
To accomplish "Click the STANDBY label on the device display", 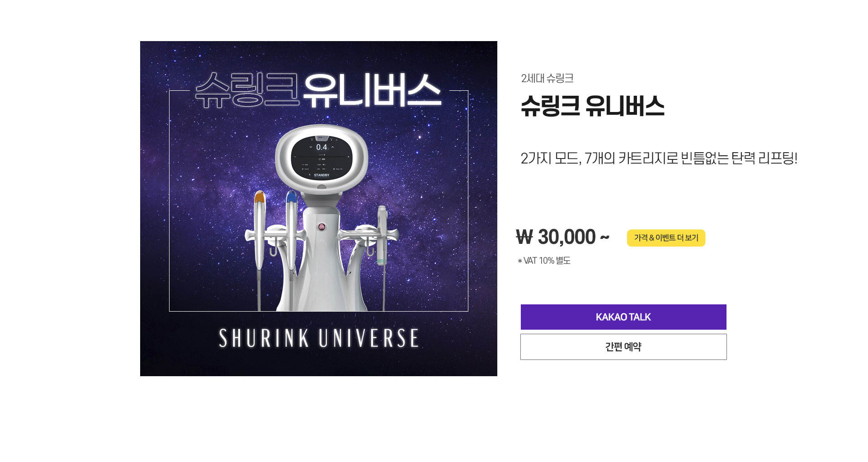I will tap(321, 175).
